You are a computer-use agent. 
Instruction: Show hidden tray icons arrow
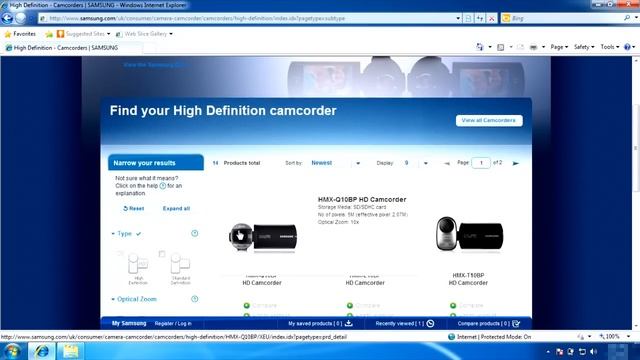[548, 351]
